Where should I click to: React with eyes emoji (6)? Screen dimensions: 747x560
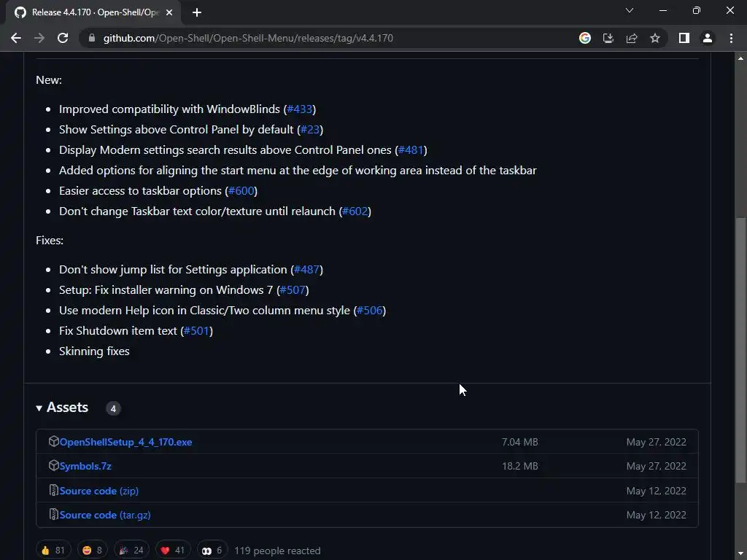click(212, 551)
